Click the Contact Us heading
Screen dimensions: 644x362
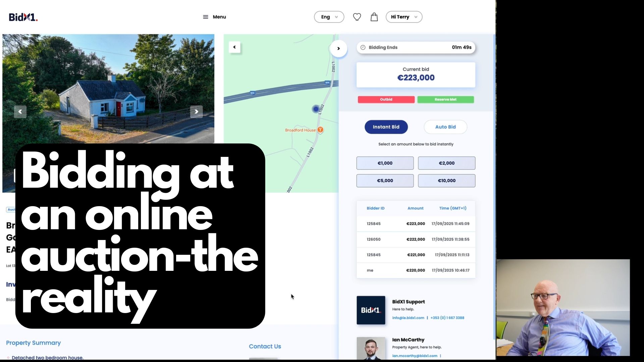click(265, 346)
